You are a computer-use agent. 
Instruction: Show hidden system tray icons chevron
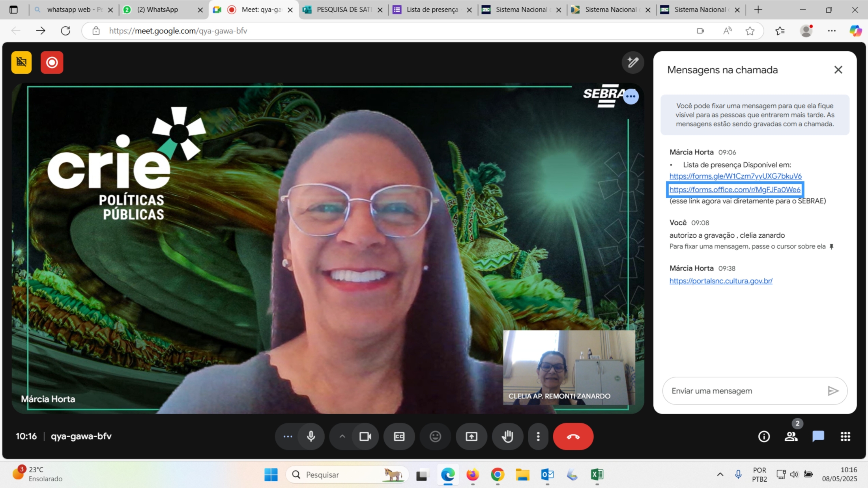click(720, 474)
